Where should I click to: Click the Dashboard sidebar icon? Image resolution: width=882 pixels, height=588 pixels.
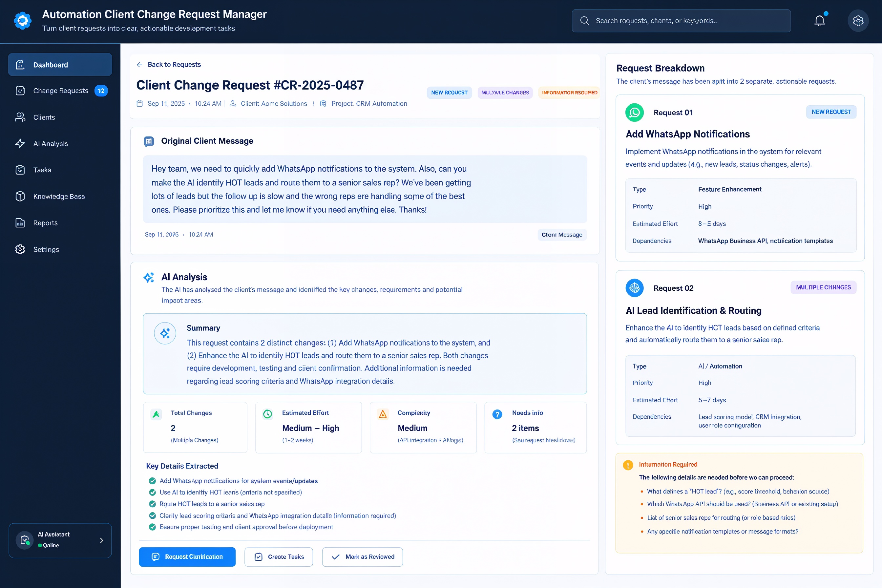(x=20, y=65)
